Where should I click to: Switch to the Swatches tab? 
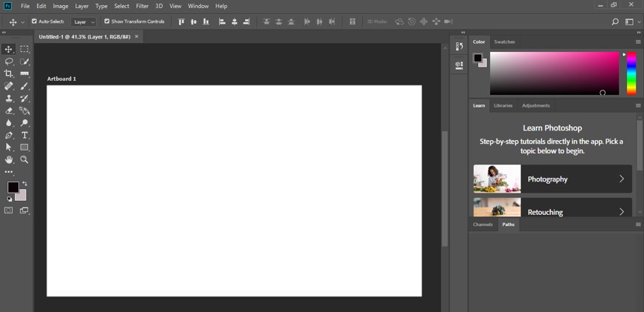coord(504,42)
